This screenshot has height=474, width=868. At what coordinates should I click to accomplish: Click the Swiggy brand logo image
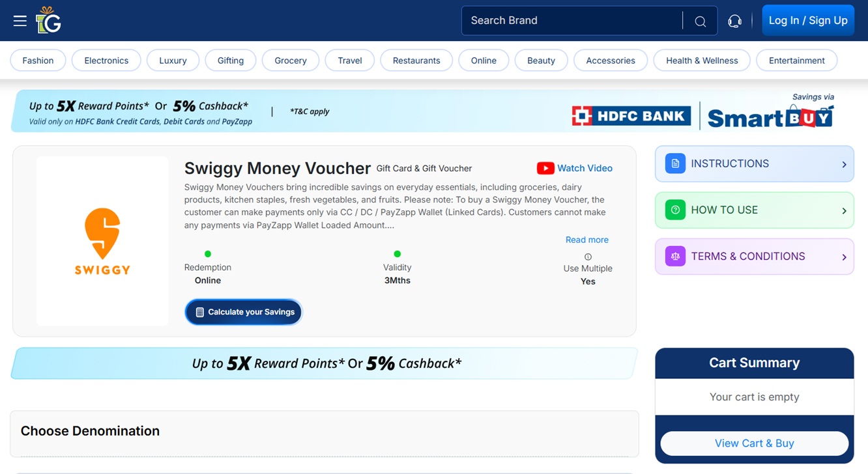pyautogui.click(x=102, y=241)
